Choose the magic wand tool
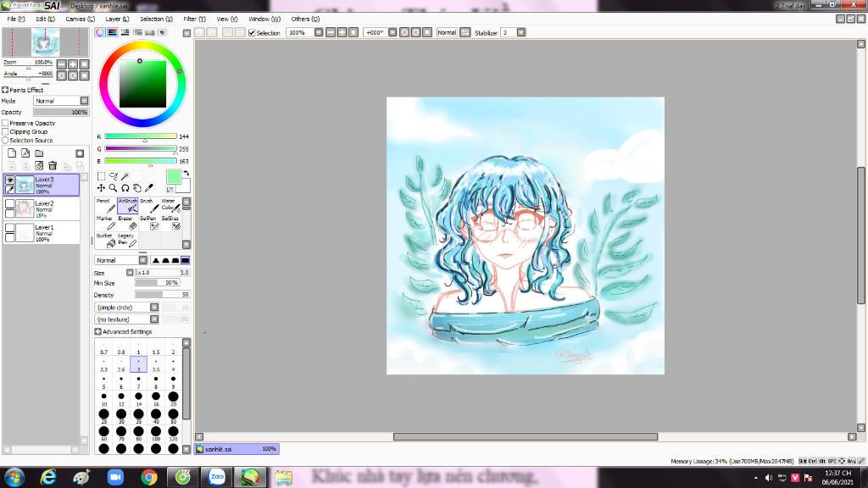The height and width of the screenshot is (488, 868). point(125,176)
